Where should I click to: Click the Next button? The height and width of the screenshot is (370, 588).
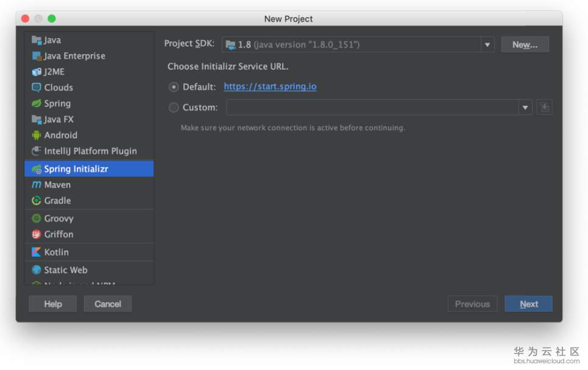click(x=528, y=304)
